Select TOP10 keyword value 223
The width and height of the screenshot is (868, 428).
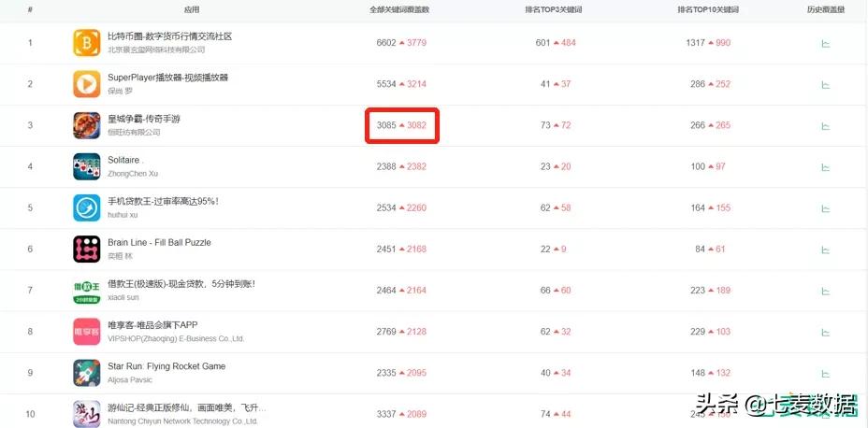click(x=698, y=291)
